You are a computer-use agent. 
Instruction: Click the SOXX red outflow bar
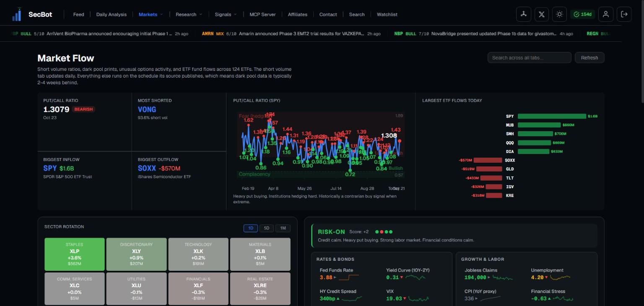488,160
